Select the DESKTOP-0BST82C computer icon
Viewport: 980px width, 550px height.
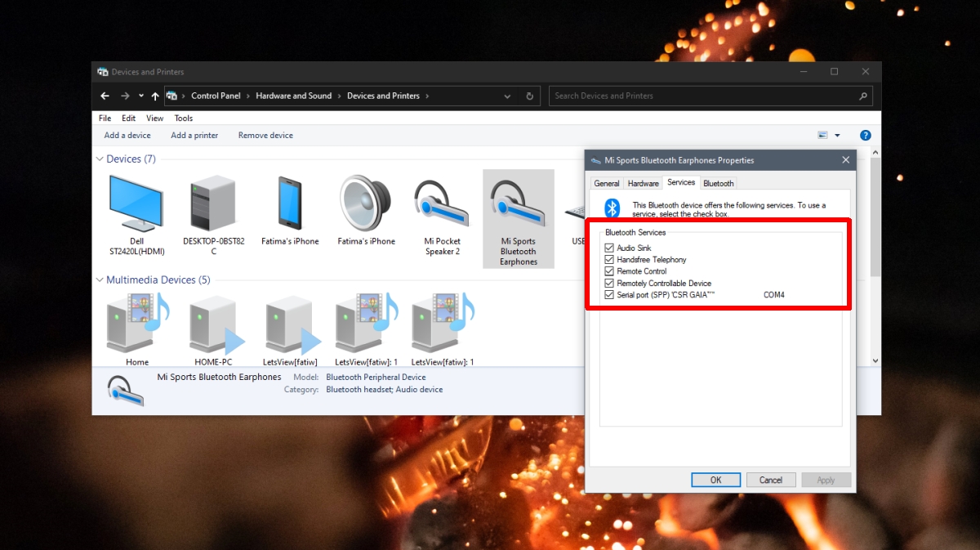coord(212,204)
